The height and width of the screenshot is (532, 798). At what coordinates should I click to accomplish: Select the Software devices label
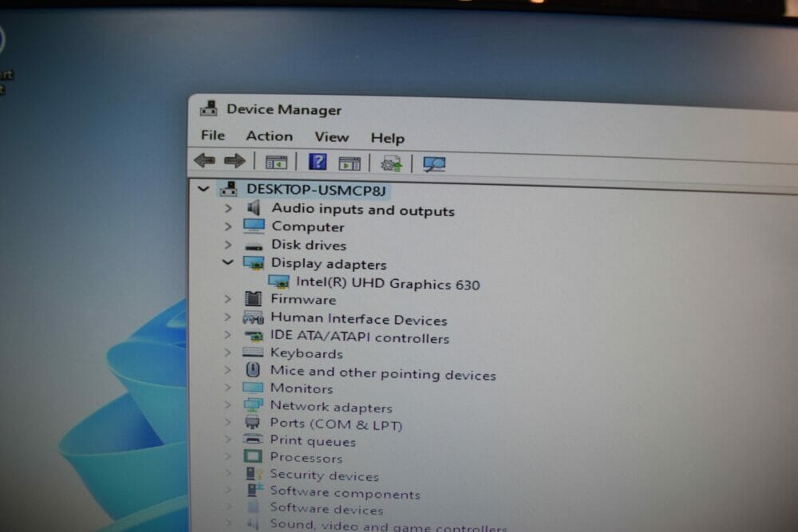[x=326, y=509]
